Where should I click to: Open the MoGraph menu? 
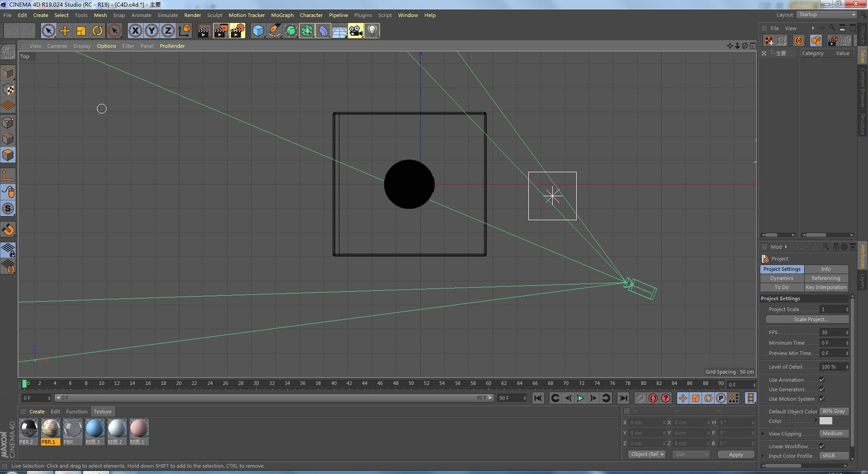point(282,15)
